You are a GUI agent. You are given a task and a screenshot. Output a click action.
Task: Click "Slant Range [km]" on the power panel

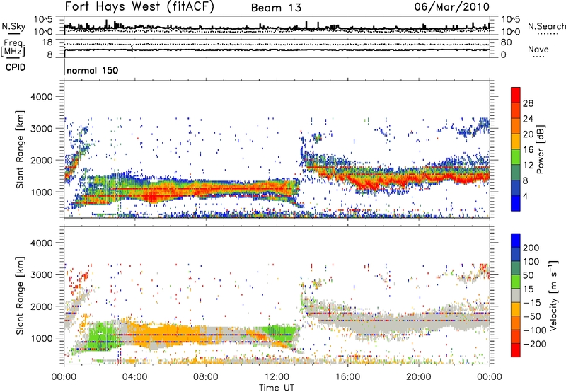pos(20,149)
